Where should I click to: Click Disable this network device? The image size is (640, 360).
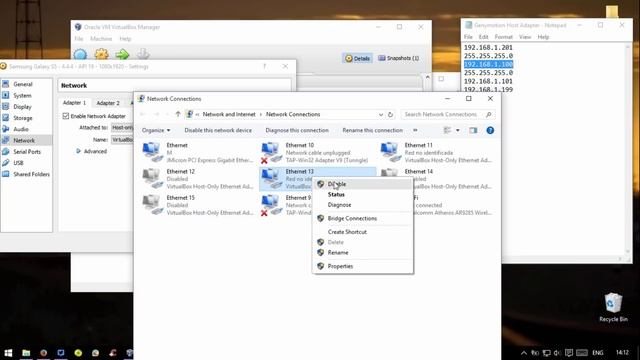coord(218,130)
